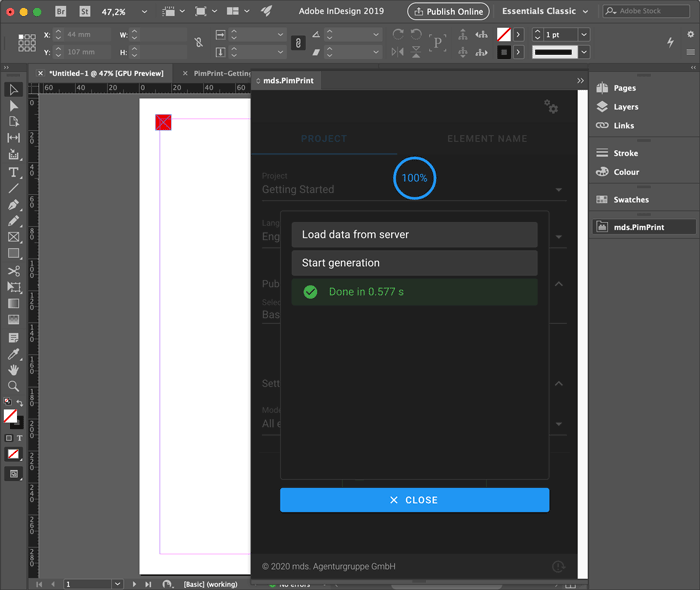This screenshot has height=590, width=700.
Task: Open the Essentials Classic workspace switcher
Action: (x=545, y=11)
